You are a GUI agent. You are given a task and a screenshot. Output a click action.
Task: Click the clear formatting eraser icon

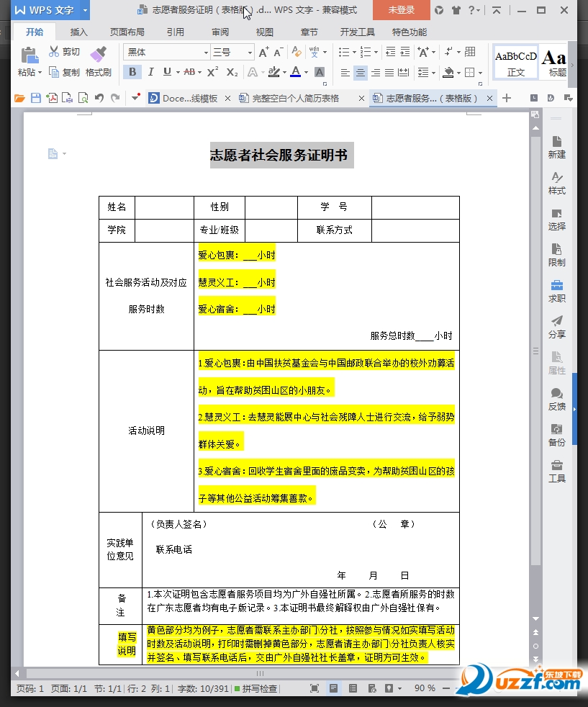tap(296, 52)
